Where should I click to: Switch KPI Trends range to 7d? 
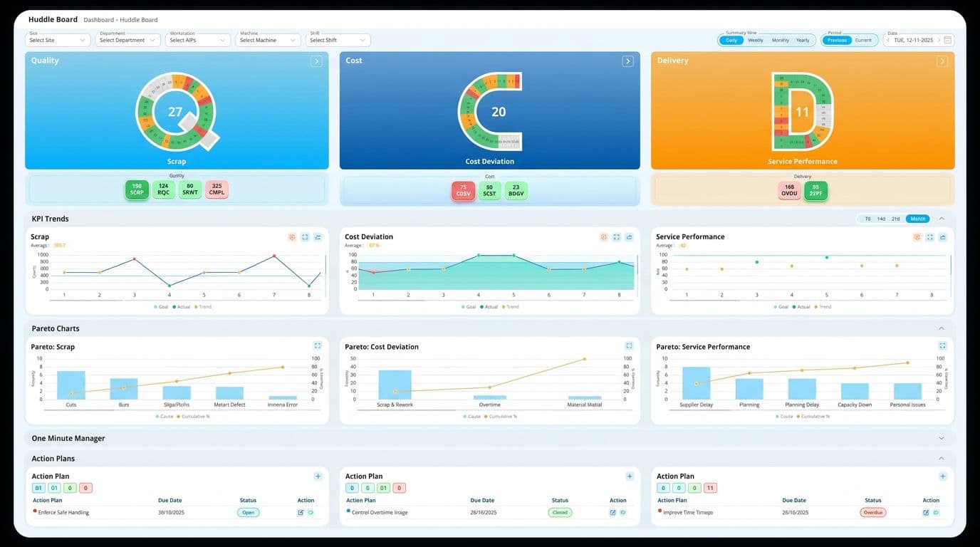867,219
